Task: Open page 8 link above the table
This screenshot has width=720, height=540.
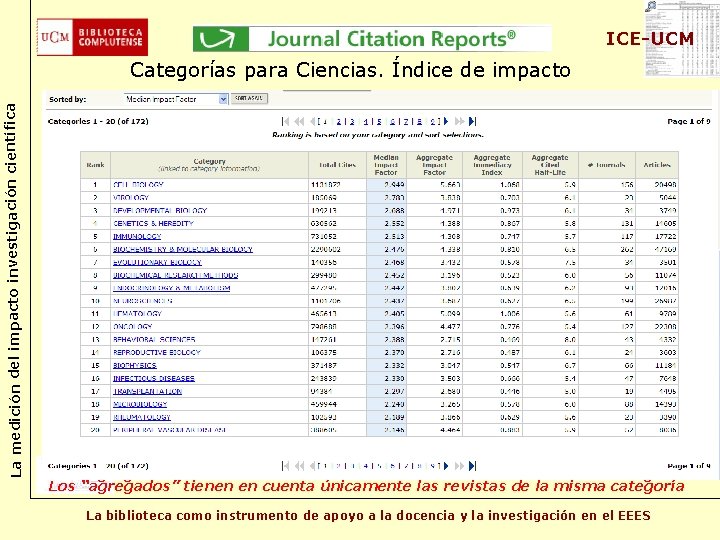Action: click(419, 122)
